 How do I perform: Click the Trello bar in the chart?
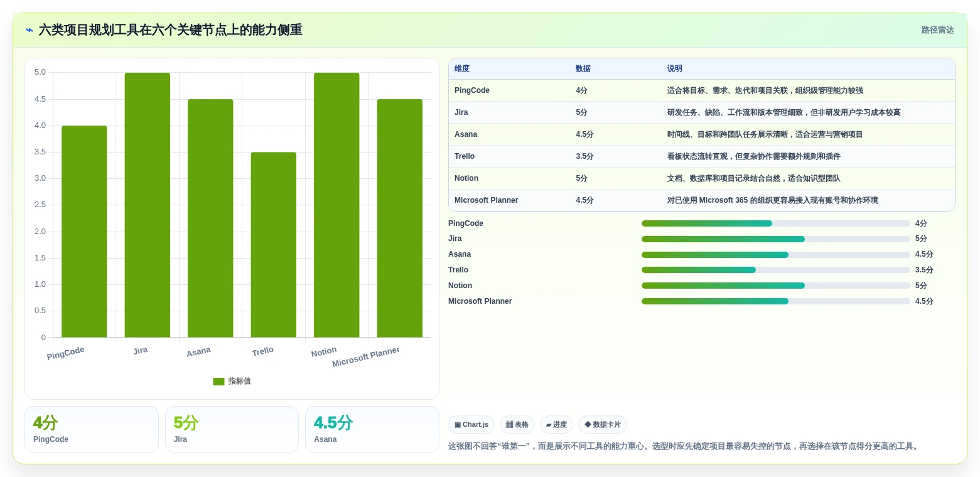click(274, 245)
